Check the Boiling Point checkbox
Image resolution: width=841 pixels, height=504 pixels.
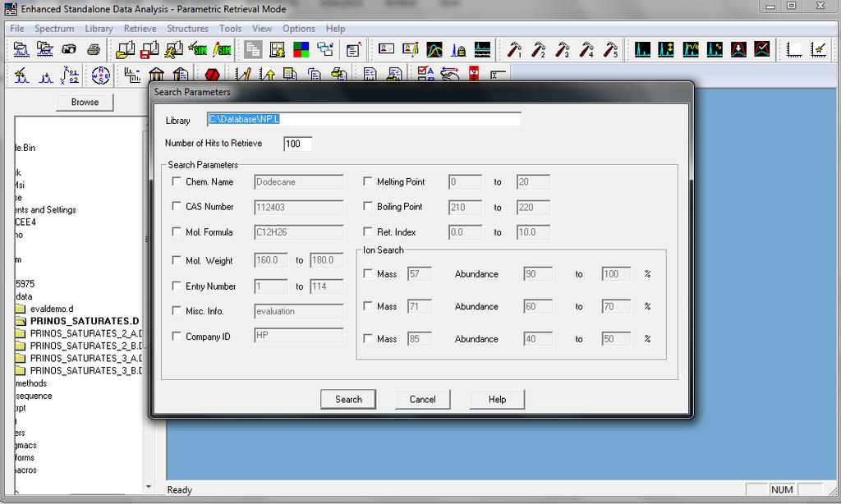pos(367,206)
